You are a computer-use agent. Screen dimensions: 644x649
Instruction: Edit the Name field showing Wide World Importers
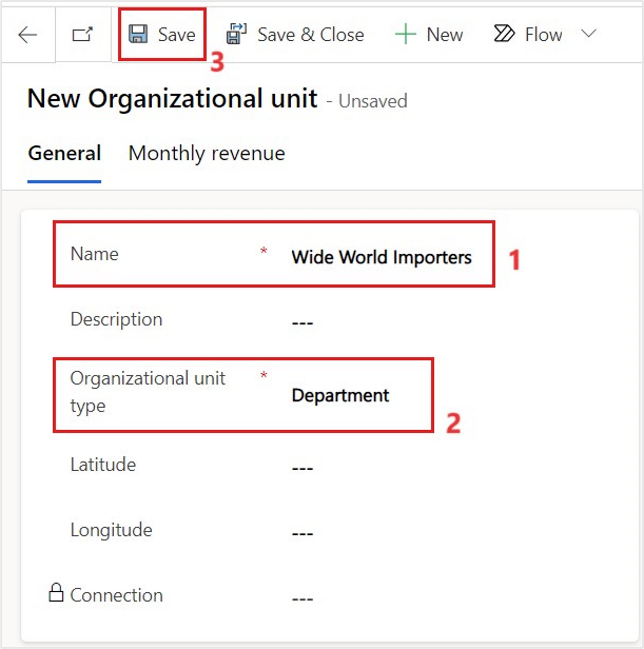coord(381,257)
